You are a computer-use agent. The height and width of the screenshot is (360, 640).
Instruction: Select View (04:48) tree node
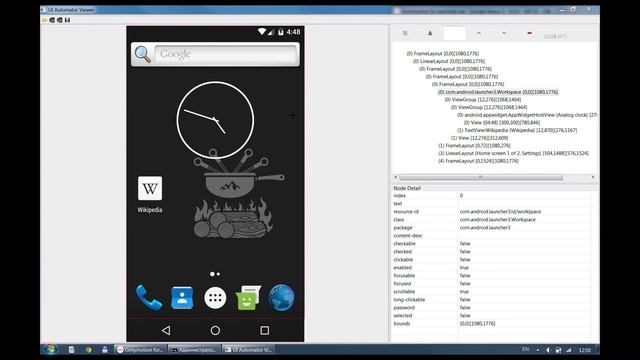pos(502,122)
